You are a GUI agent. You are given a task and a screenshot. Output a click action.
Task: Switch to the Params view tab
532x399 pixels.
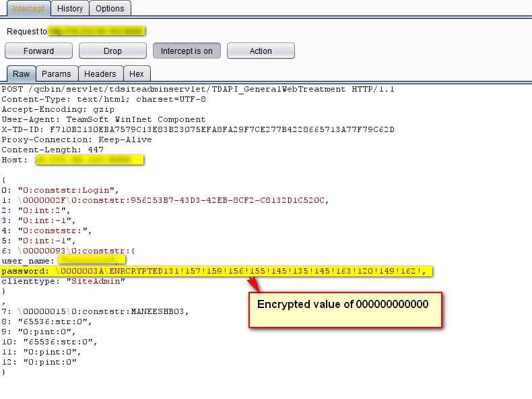pos(56,74)
